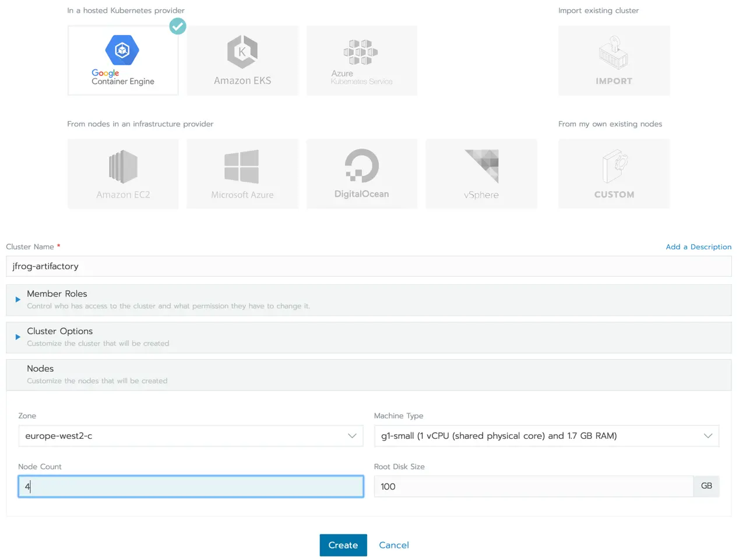Click the selected checkmark badge on Google
The height and width of the screenshot is (560, 739).
(x=178, y=26)
